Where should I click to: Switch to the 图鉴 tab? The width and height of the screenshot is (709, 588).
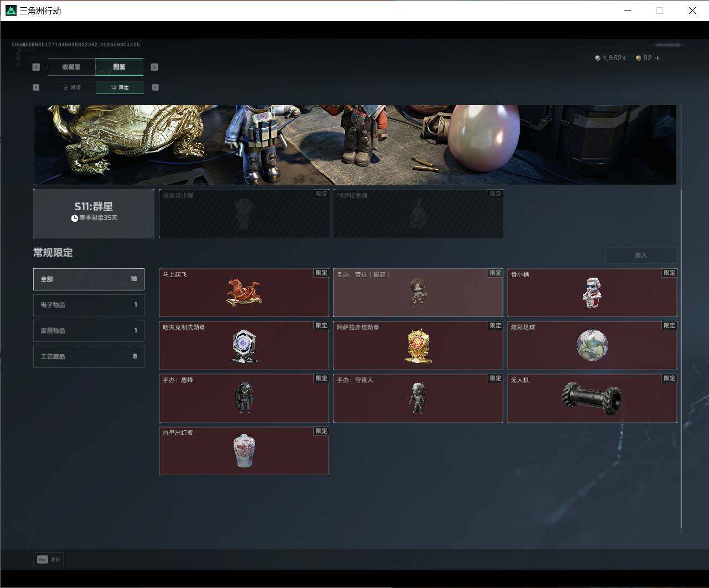[x=120, y=67]
